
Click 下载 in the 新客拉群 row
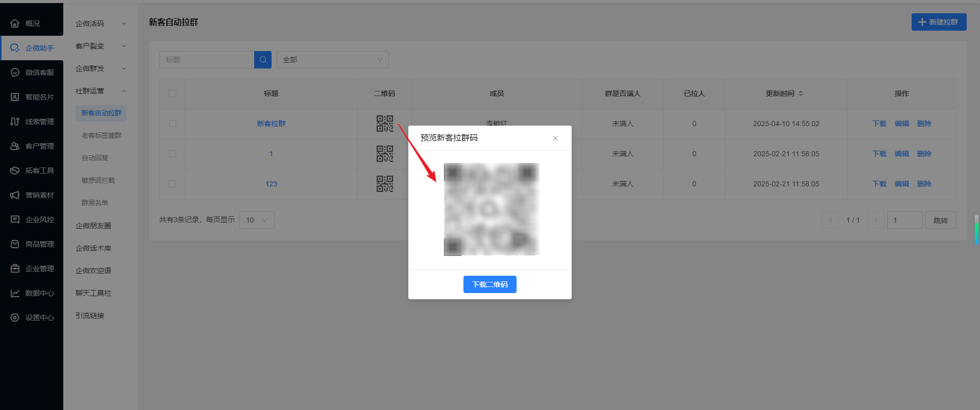click(879, 124)
